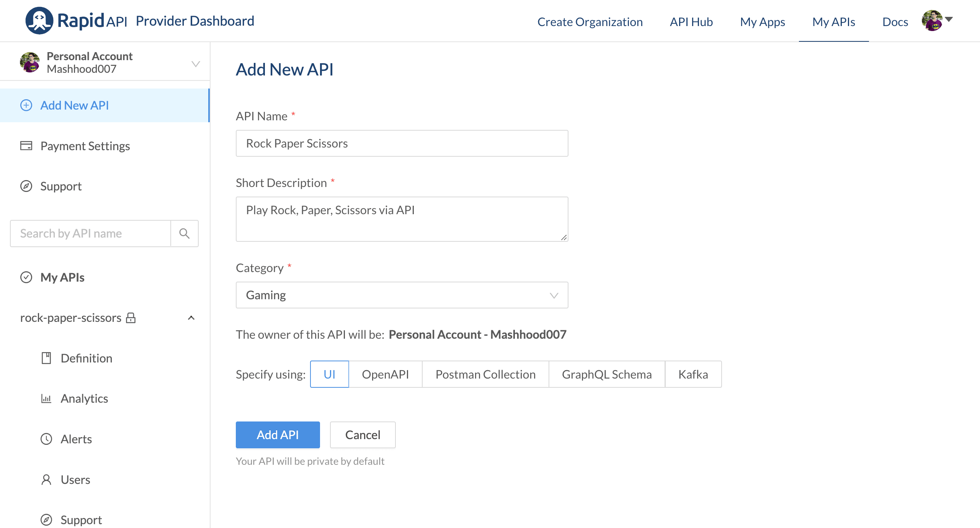Click the magnifier search button
Viewport: 980px width, 528px height.
tap(185, 233)
